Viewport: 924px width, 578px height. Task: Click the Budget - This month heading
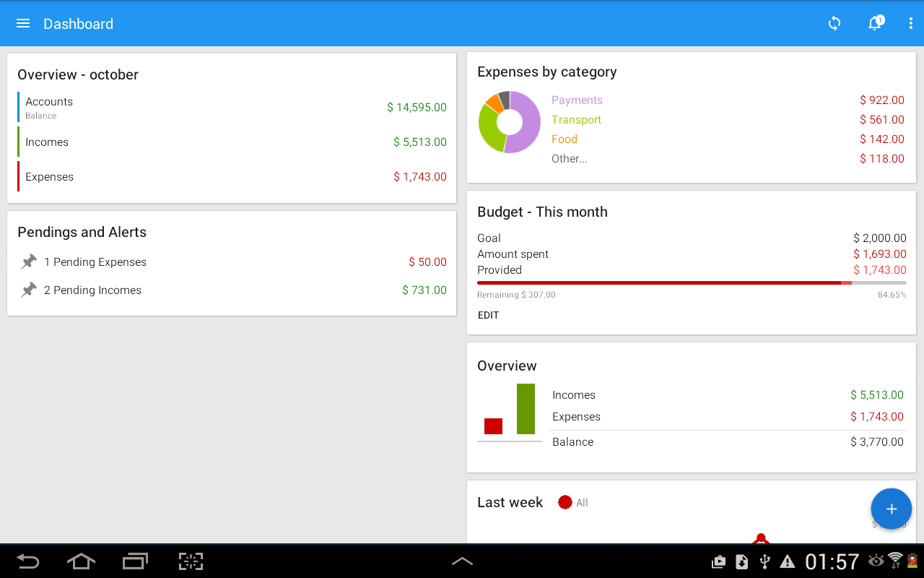542,212
